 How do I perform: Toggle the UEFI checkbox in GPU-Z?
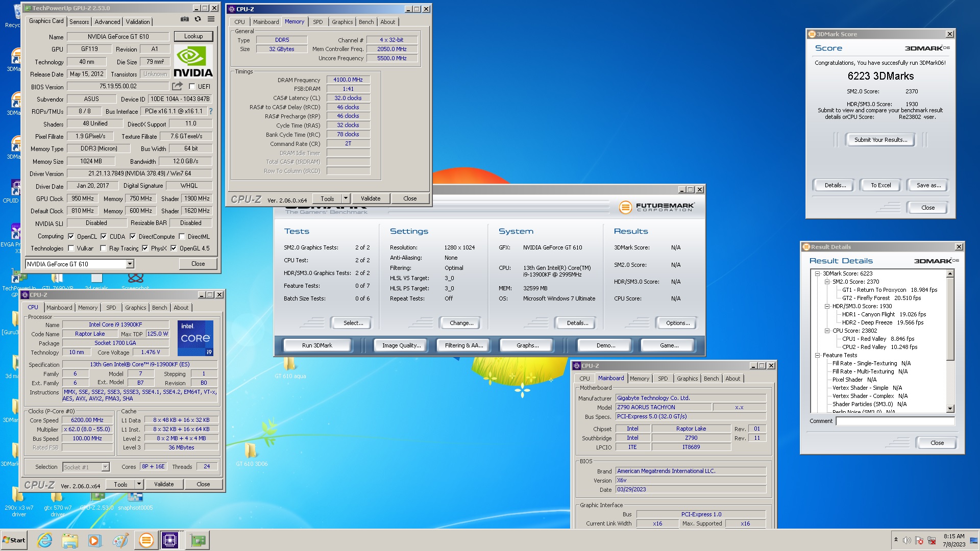click(192, 87)
